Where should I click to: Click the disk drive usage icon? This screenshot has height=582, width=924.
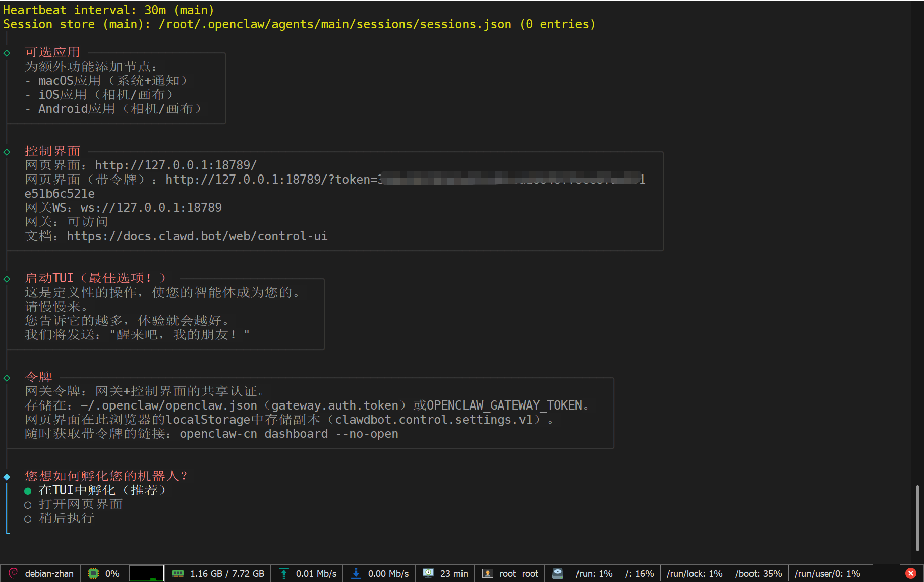[x=558, y=573]
